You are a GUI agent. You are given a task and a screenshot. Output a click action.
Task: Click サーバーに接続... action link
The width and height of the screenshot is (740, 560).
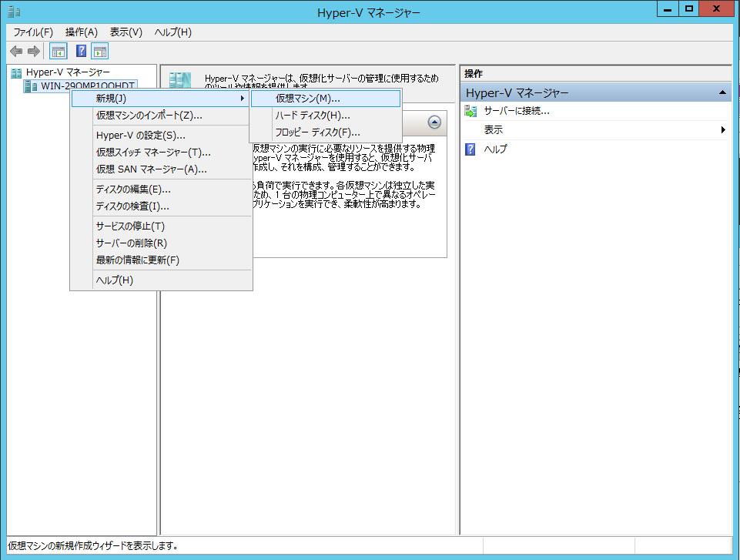[x=516, y=112]
